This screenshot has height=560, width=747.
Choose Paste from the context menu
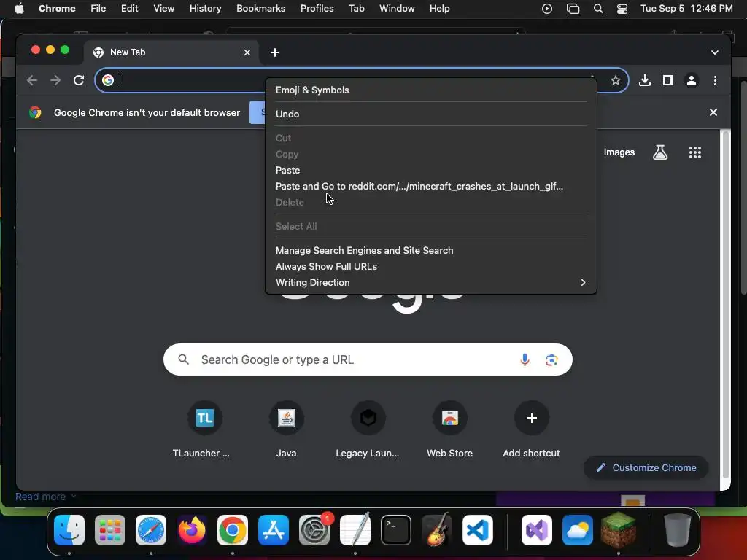click(x=430, y=170)
